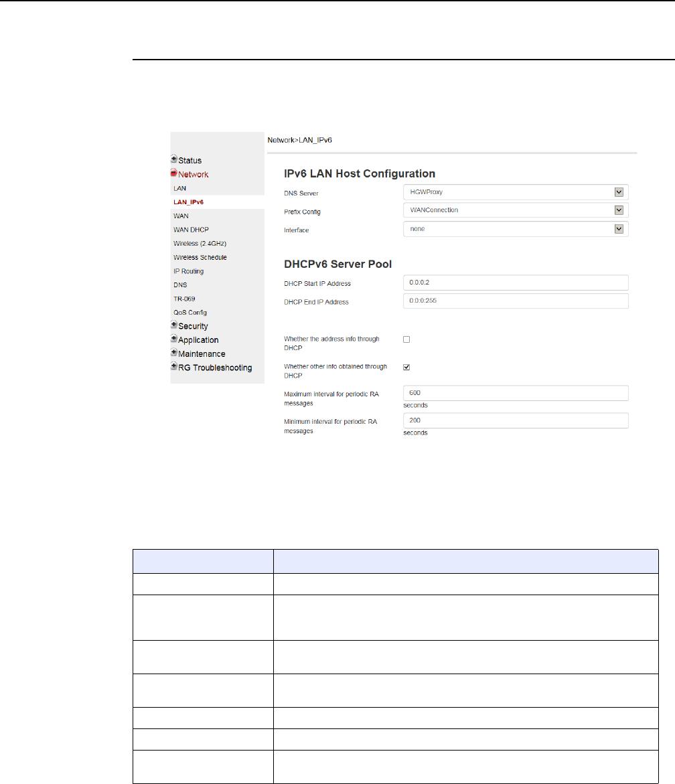This screenshot has height=784, width=675.
Task: Open the QoS Config page
Action: (190, 313)
